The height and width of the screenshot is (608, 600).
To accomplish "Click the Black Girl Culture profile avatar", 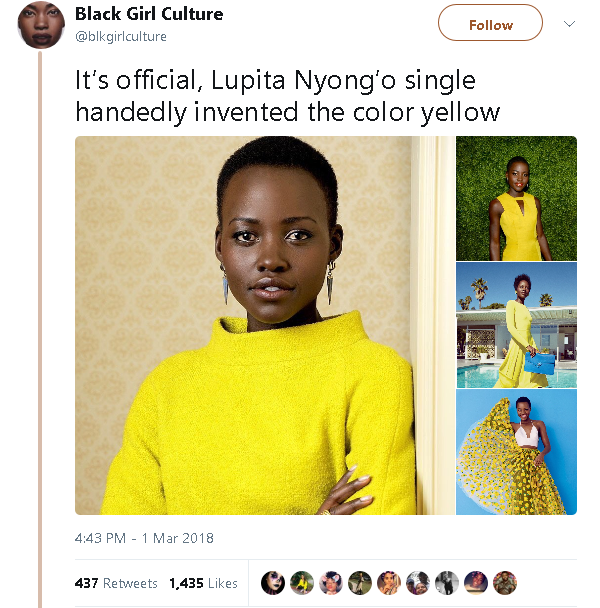I will point(42,26).
